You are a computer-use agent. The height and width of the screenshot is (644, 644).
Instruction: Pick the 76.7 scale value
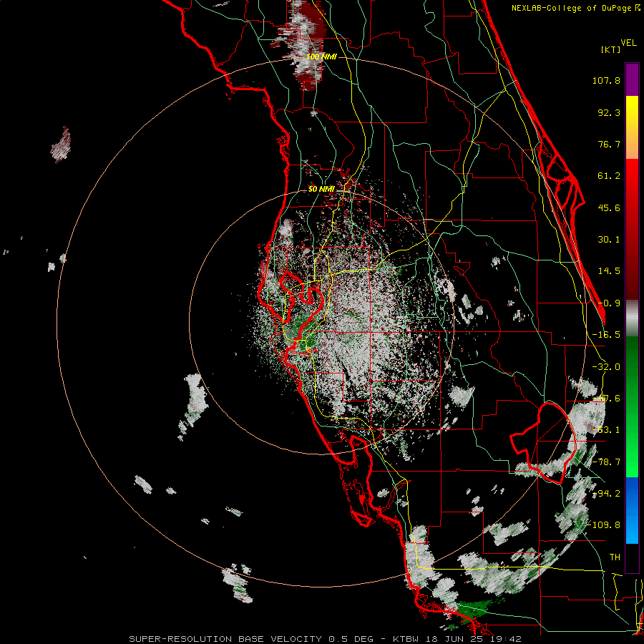(609, 144)
